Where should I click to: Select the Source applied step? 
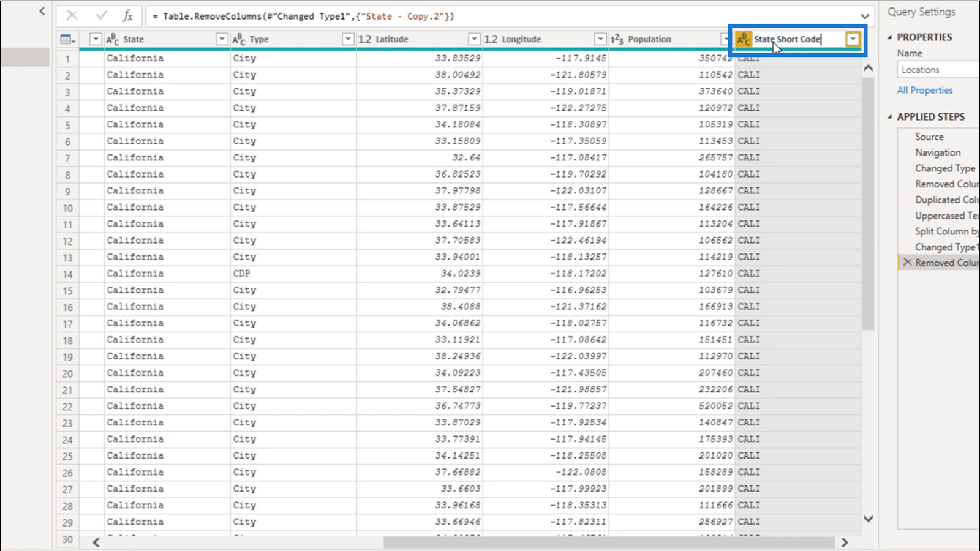[929, 137]
